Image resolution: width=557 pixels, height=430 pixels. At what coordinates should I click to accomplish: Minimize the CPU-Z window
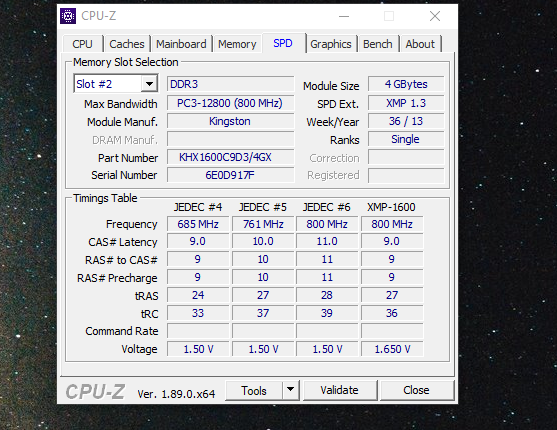click(344, 16)
